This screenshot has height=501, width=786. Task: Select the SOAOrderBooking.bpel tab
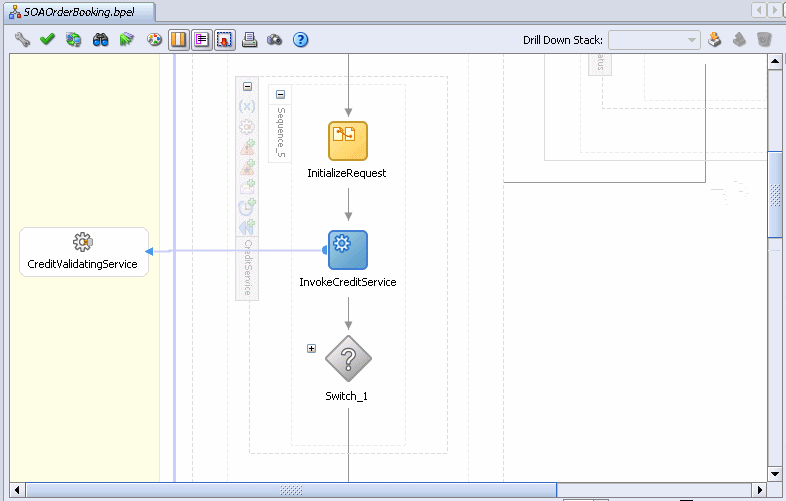click(79, 12)
